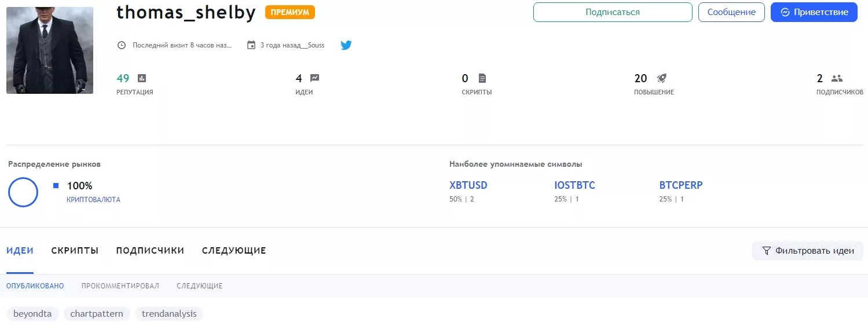Open Сообщение message button
This screenshot has height=326, width=868.
coord(731,12)
